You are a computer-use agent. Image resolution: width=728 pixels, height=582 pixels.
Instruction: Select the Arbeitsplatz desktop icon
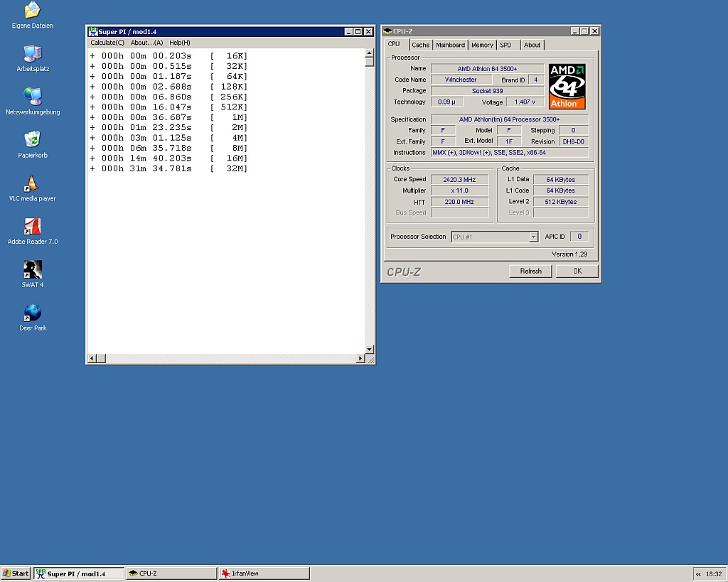pos(33,53)
